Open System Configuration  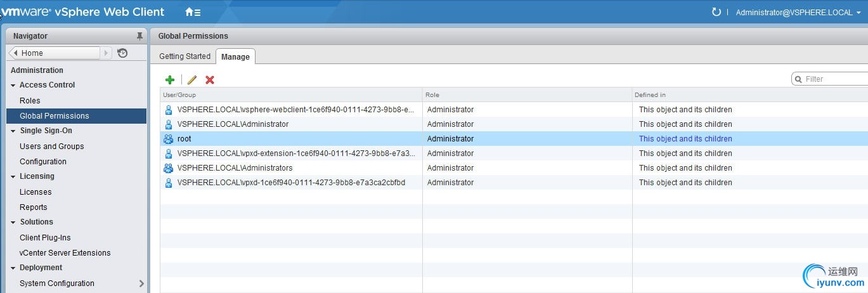(57, 283)
